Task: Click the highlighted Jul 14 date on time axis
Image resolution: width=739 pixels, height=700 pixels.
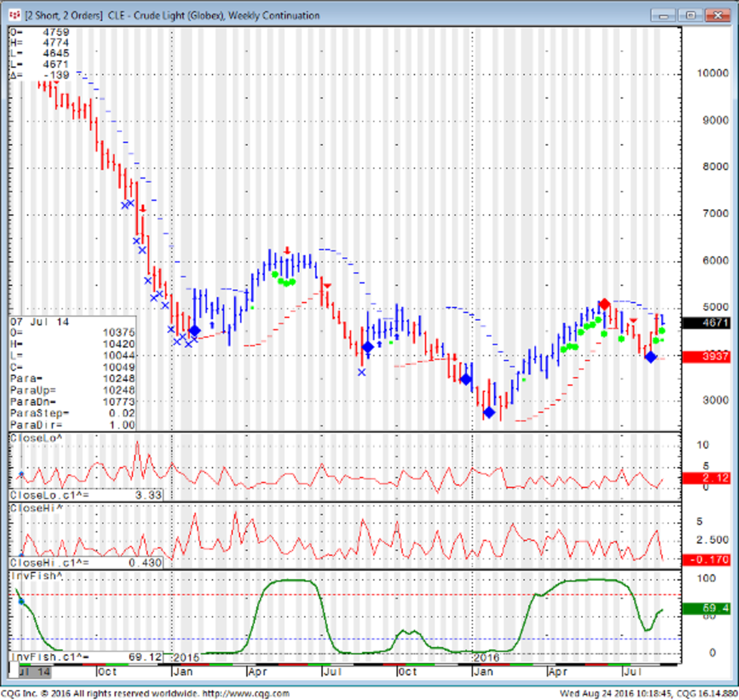Action: 34,671
